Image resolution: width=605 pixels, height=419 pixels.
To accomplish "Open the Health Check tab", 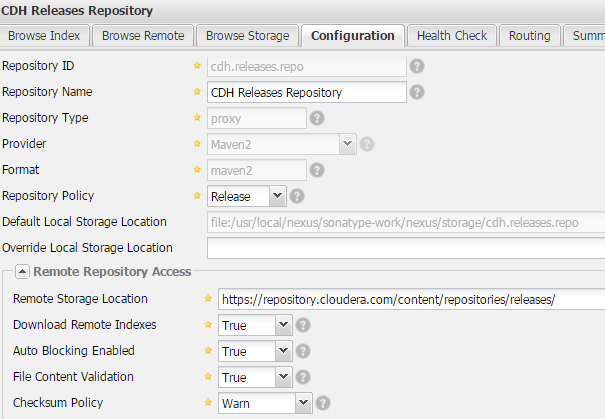I will (x=452, y=36).
